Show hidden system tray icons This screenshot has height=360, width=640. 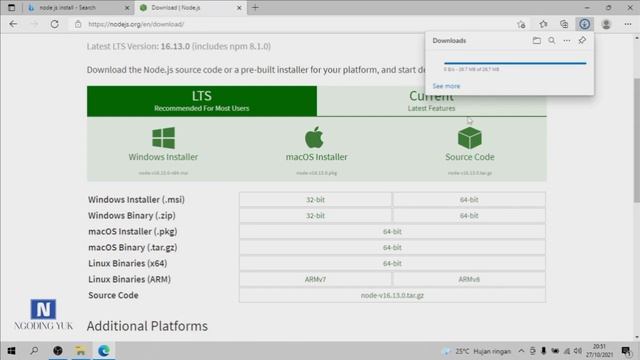(521, 351)
